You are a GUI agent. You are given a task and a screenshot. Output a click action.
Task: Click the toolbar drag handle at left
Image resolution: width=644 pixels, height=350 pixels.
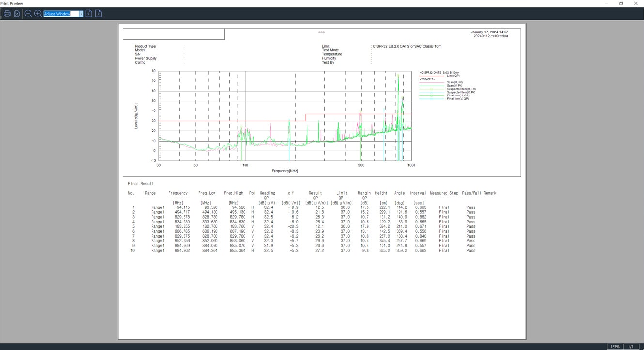(1, 14)
